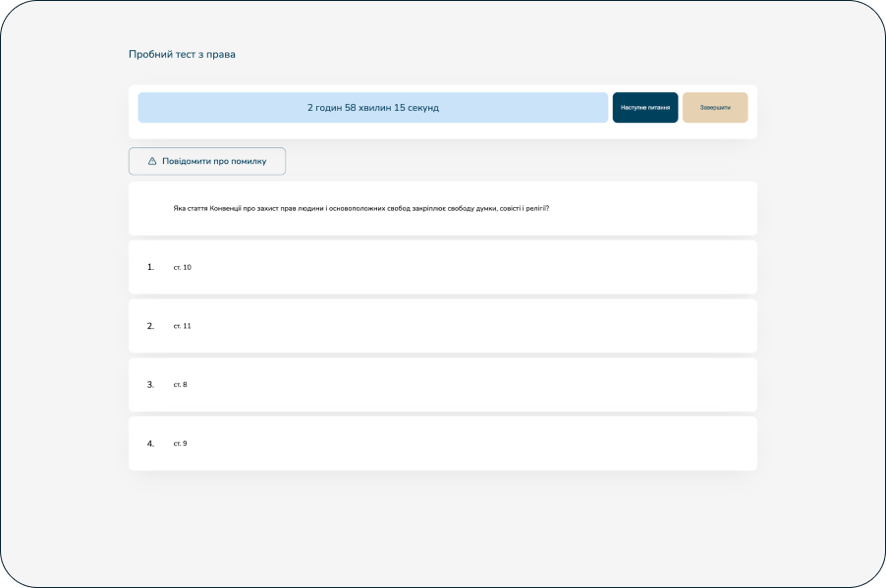
Task: Click the warning triangle icon
Action: 152,161
